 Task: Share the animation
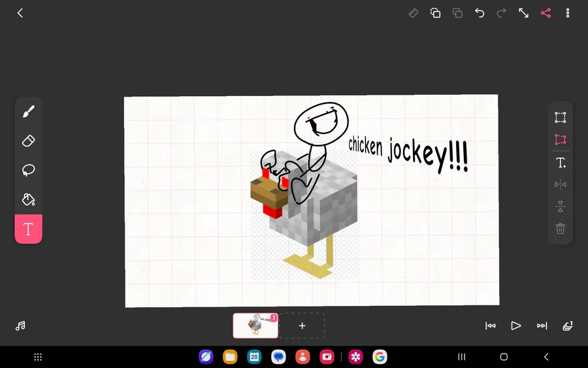pyautogui.click(x=546, y=13)
